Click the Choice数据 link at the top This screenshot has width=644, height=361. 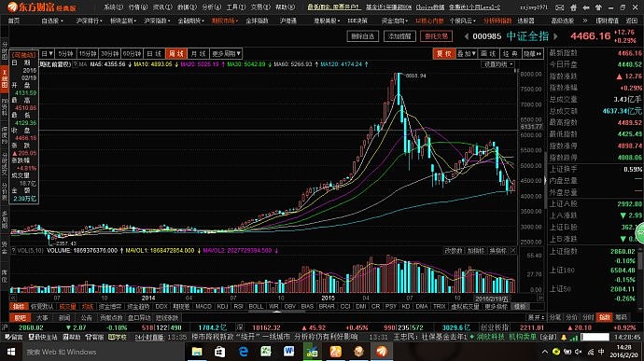coord(430,7)
